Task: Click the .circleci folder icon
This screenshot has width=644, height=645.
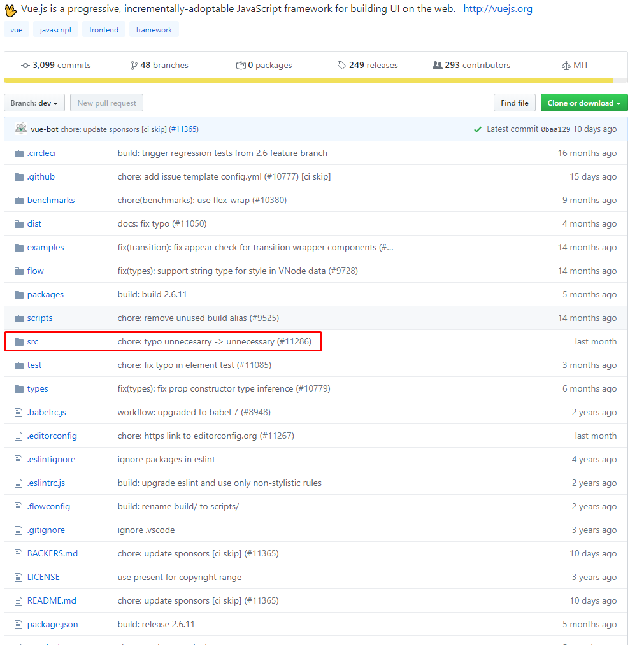Action: point(19,153)
